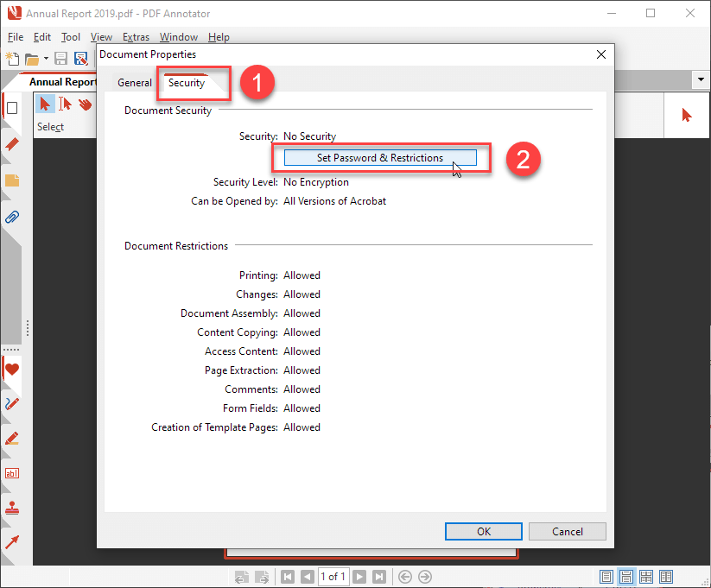The height and width of the screenshot is (588, 711).
Task: Switch to the General tab
Action: point(135,82)
